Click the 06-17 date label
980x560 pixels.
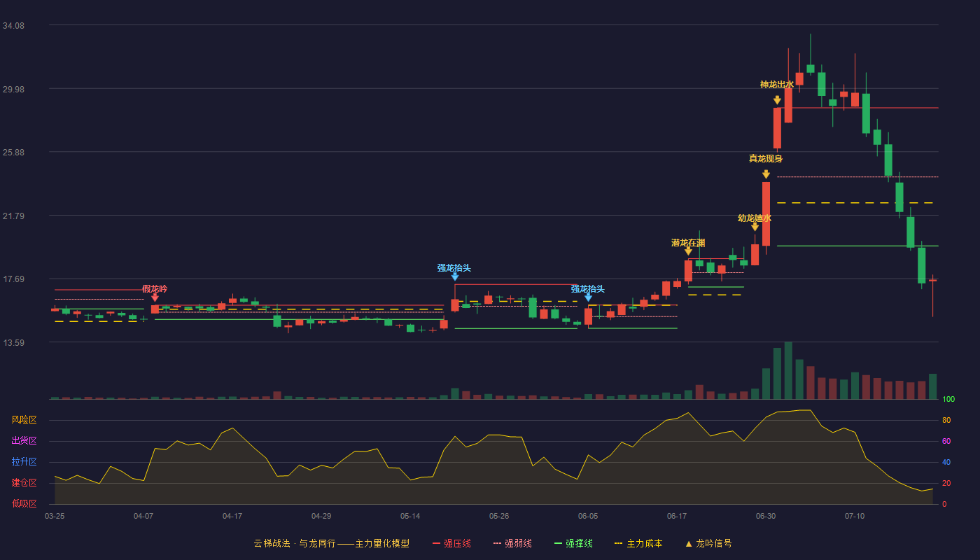tap(677, 516)
